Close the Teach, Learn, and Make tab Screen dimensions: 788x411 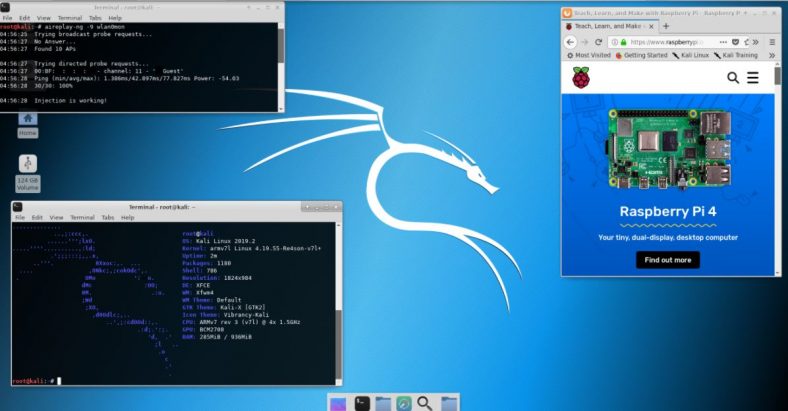click(651, 26)
